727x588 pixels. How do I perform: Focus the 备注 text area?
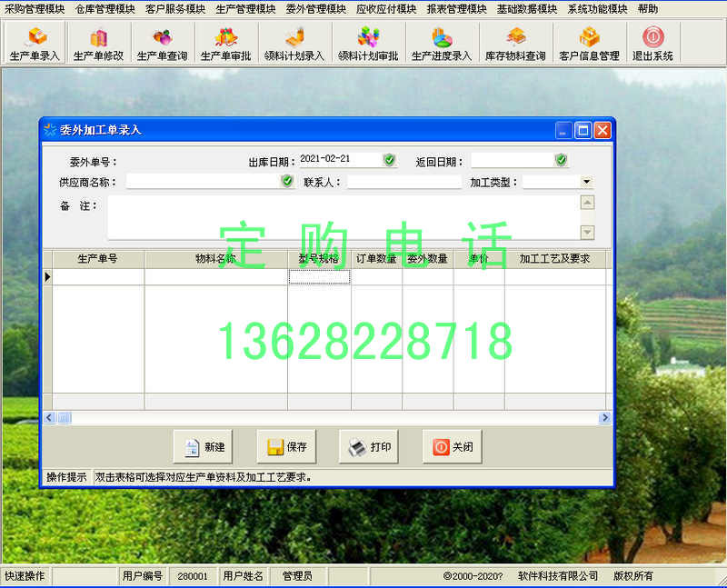[344, 217]
